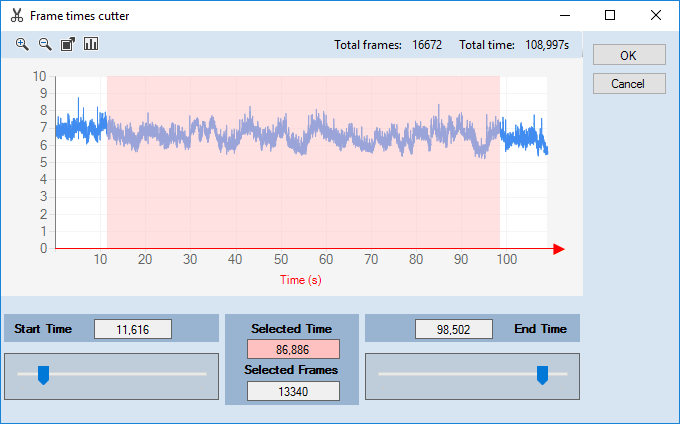Click the 'Time (s)' axis label
The image size is (680, 424).
301,280
